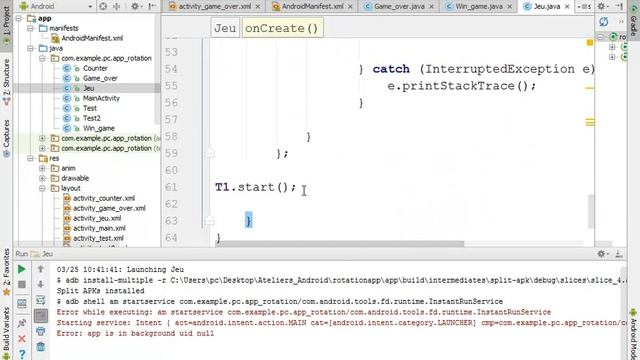Hide the Gradle panel

619,6
